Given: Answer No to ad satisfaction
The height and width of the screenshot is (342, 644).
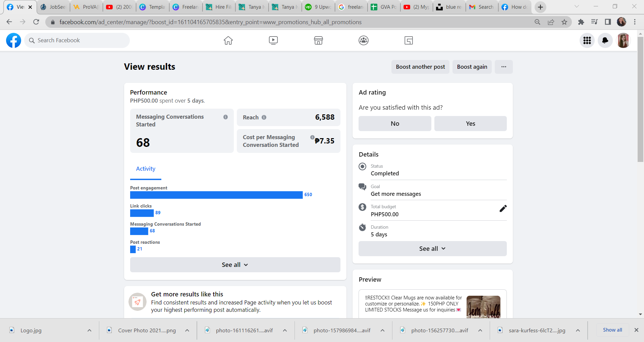Looking at the screenshot, I should pos(395,124).
